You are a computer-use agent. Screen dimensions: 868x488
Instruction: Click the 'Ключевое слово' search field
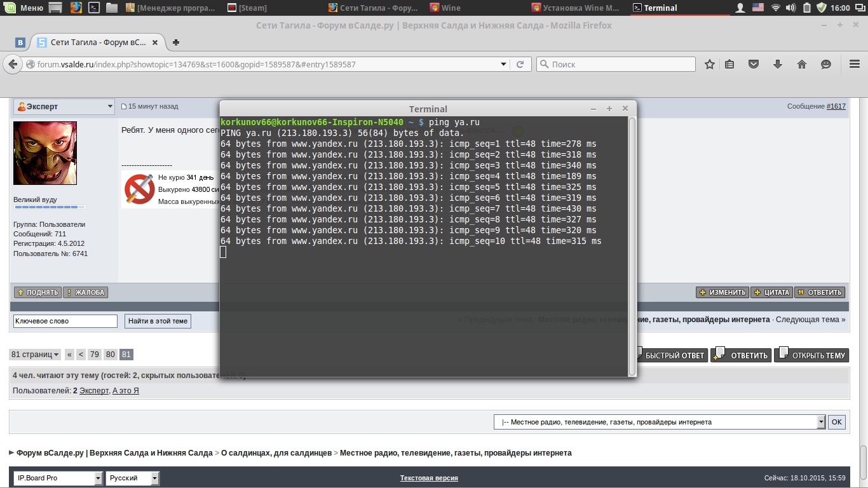(x=65, y=321)
